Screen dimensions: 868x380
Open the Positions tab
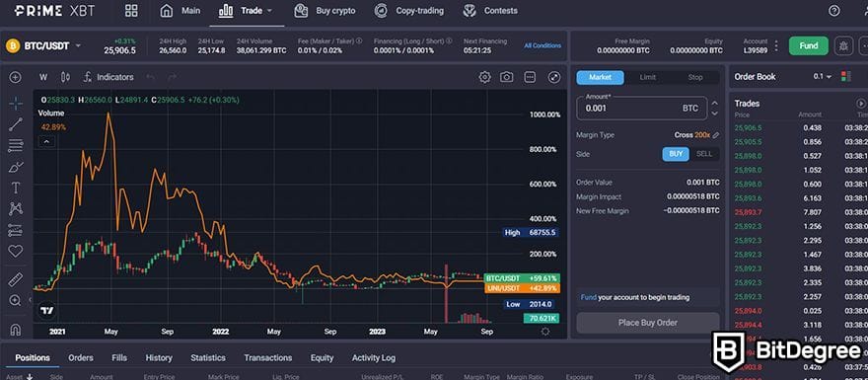(x=33, y=358)
